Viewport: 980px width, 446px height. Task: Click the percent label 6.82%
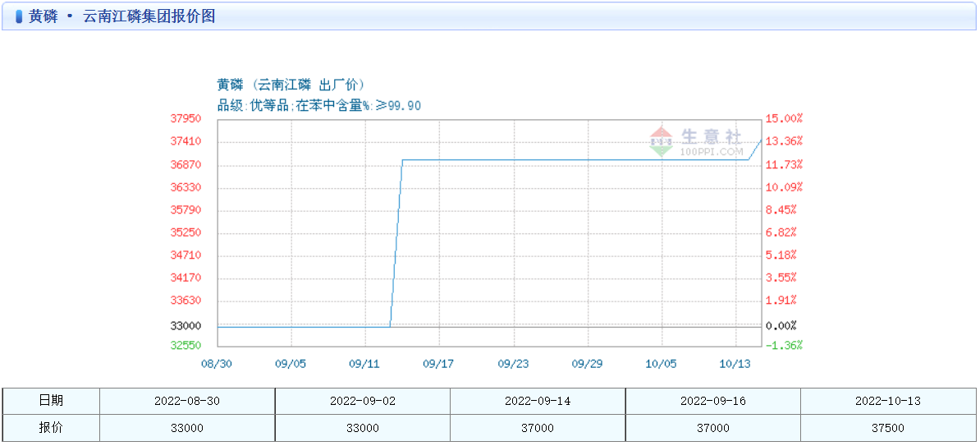[781, 232]
